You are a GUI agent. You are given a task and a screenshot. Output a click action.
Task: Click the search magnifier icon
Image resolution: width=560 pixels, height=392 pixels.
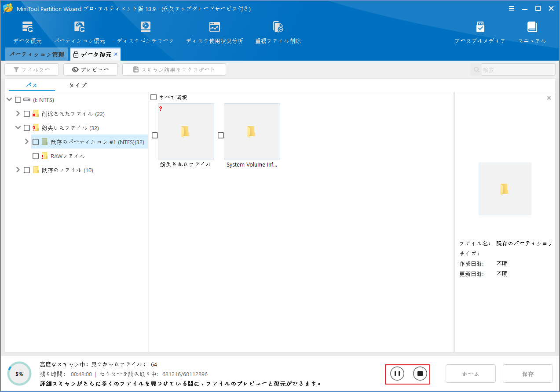(x=476, y=69)
